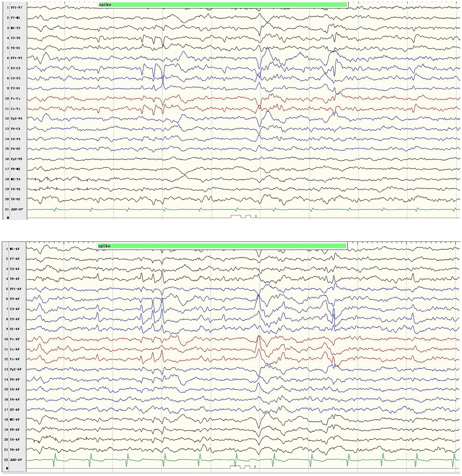Click the F4-AV channel label

coord(15,379)
